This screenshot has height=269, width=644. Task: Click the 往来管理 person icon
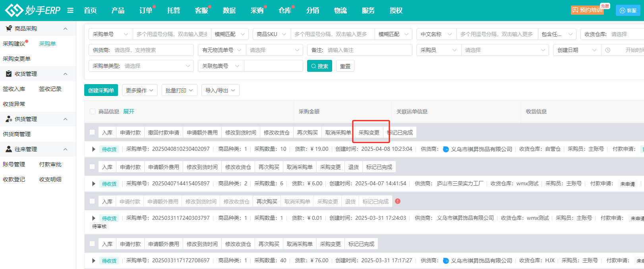click(8, 149)
